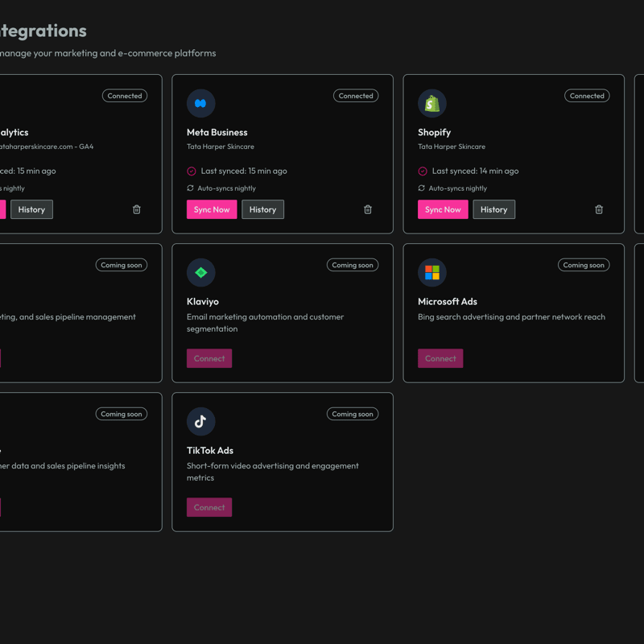Image resolution: width=644 pixels, height=644 pixels.
Task: Click Sync Now on the Shopify card
Action: (443, 209)
